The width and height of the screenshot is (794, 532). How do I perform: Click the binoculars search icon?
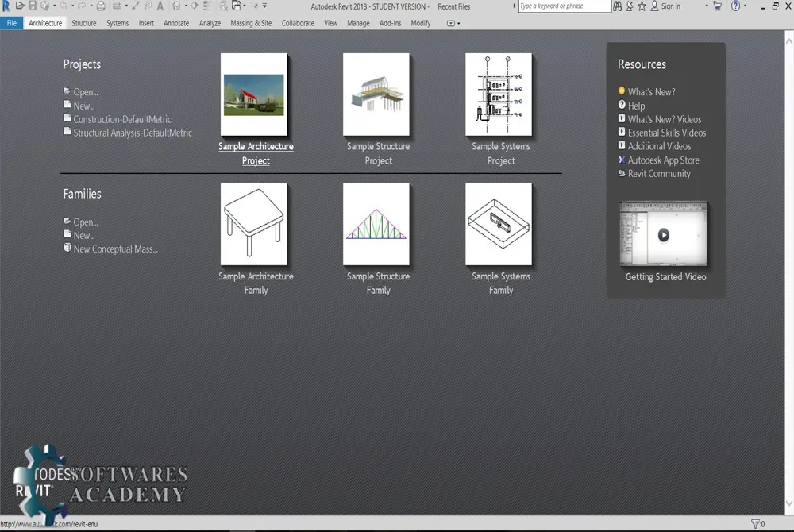pyautogui.click(x=617, y=6)
